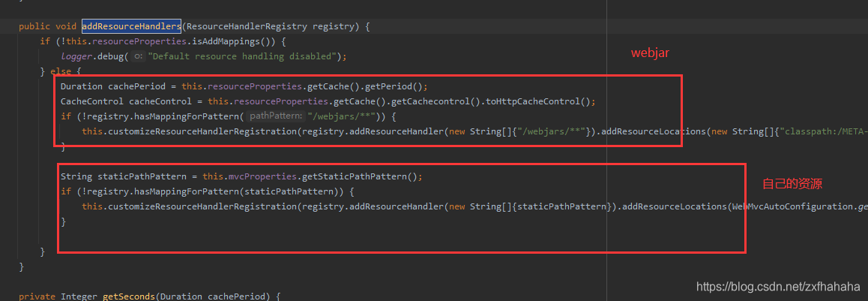Click "/webjars/**" string in hasMappingForPattern
The image size is (868, 301).
[341, 116]
